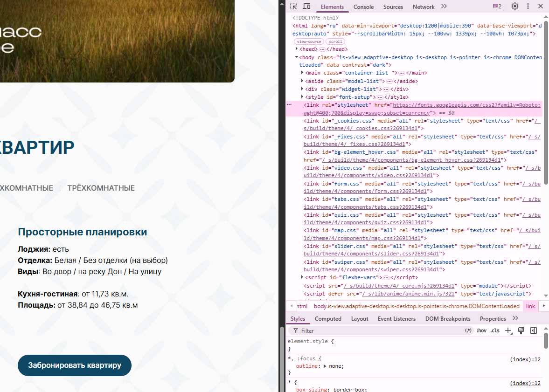The image size is (549, 392).
Task: Click the Забронировать квартиру button
Action: (x=75, y=365)
